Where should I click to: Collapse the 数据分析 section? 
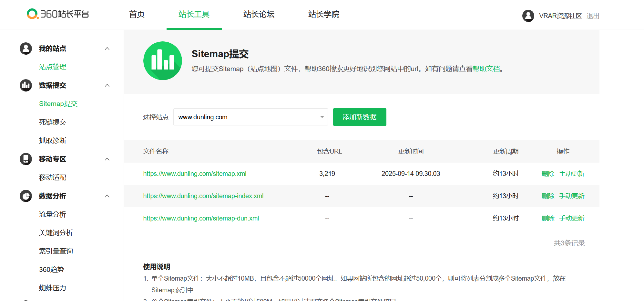point(107,196)
